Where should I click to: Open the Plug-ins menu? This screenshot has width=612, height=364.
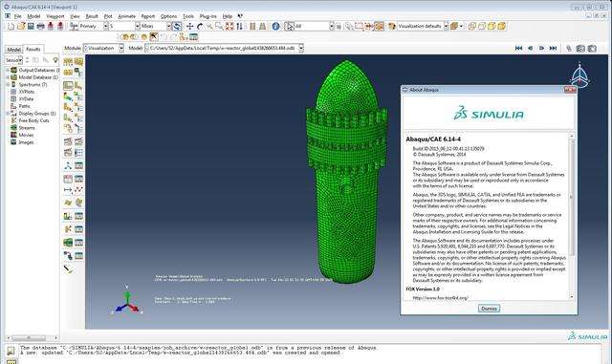coord(208,16)
